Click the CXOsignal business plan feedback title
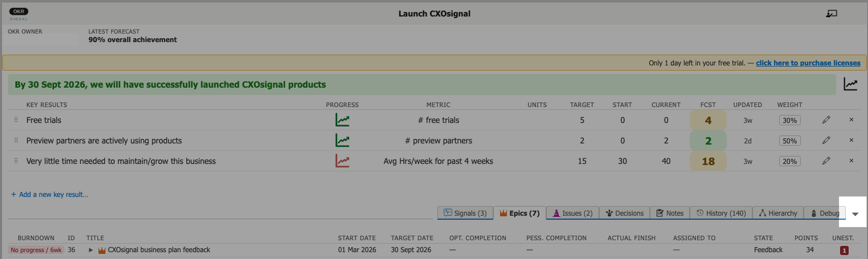The height and width of the screenshot is (259, 868). (x=159, y=250)
